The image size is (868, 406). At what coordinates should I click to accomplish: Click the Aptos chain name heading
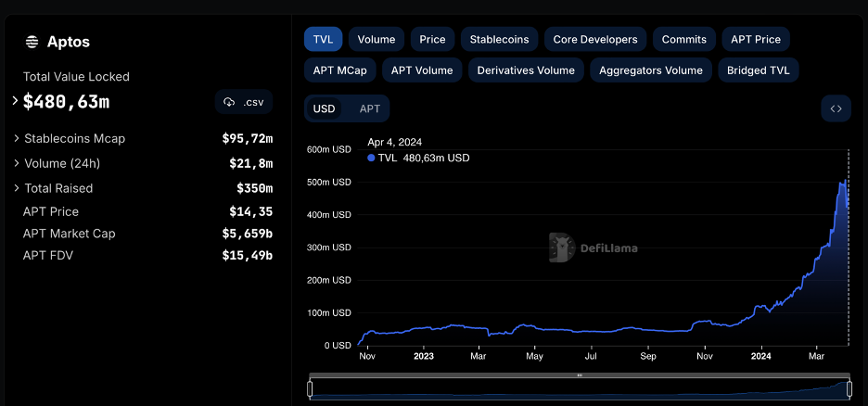(68, 42)
